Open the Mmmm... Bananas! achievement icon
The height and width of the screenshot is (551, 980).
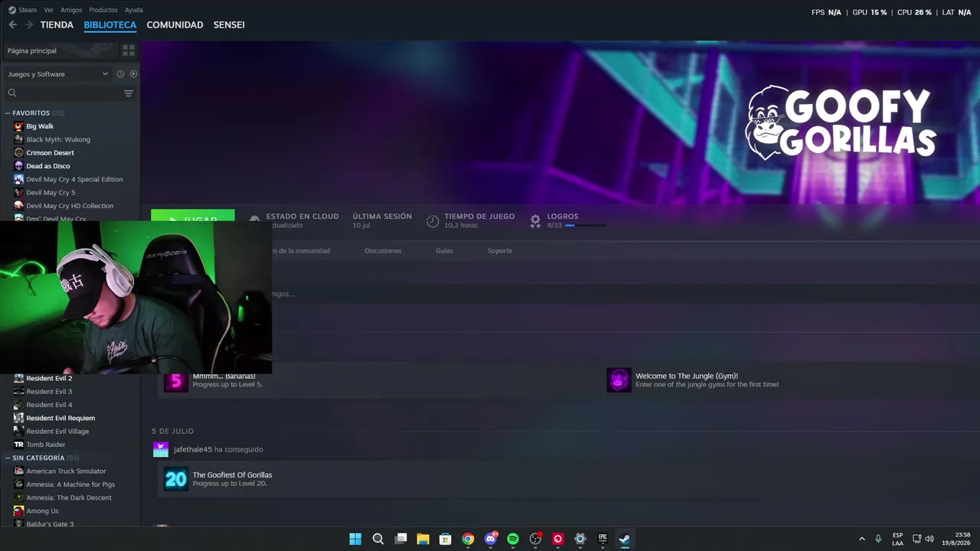[175, 381]
